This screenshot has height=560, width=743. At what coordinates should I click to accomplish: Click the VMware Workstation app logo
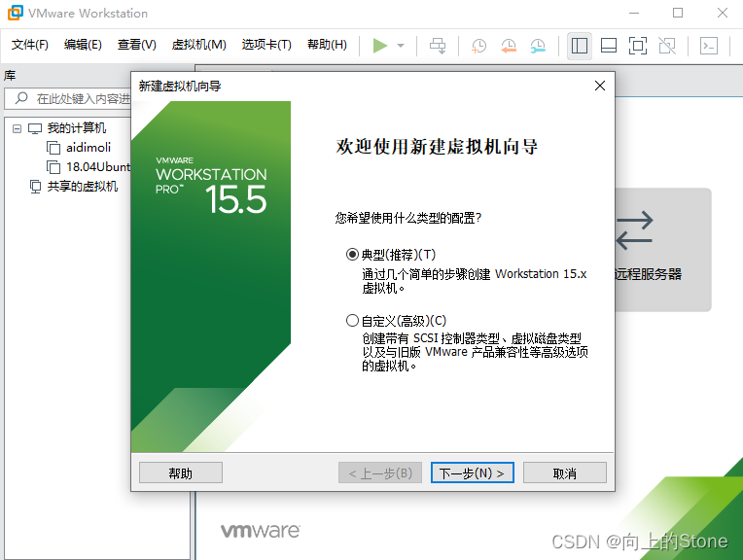pos(16,13)
